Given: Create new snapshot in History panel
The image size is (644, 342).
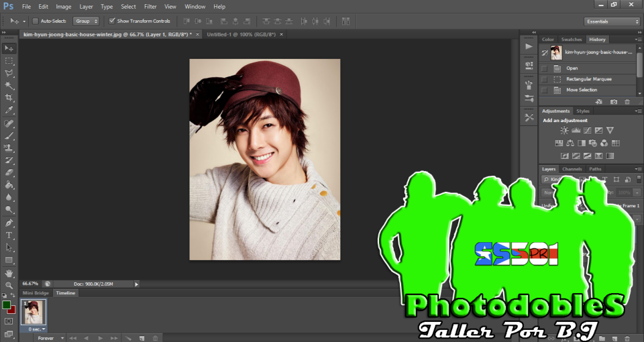Looking at the screenshot, I should pos(614,102).
